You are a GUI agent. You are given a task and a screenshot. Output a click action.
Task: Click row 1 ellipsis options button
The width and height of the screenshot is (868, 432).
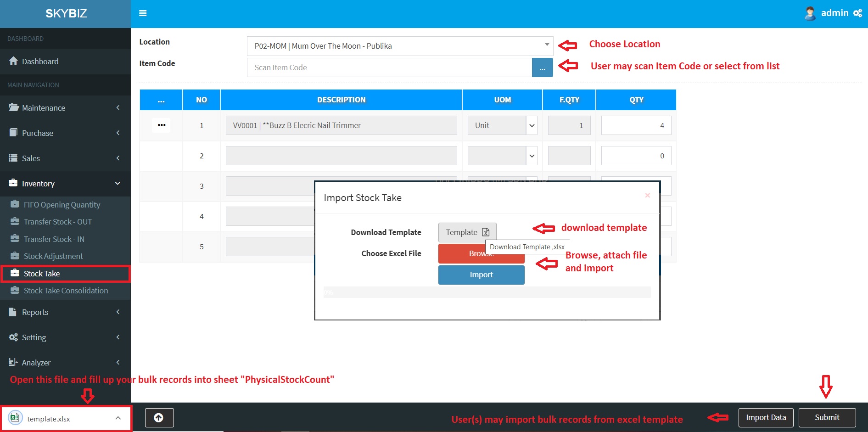tap(161, 125)
